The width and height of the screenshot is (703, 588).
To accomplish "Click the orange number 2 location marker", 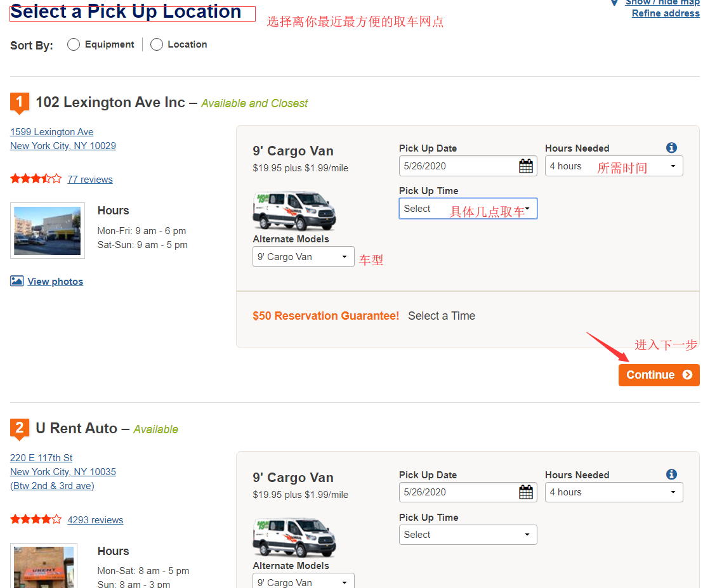I will pos(19,429).
